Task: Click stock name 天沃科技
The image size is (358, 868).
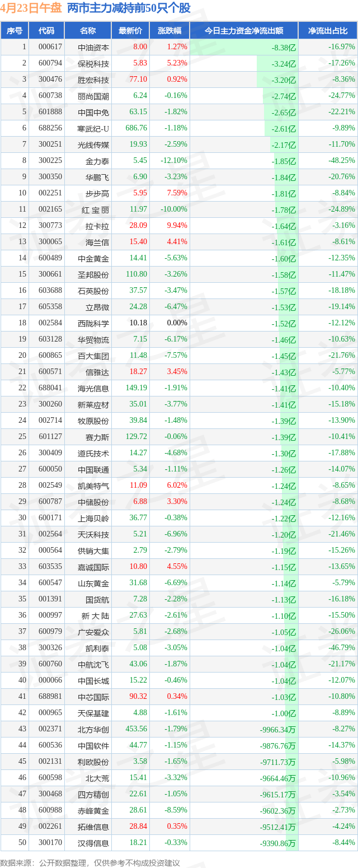Action: tap(93, 534)
